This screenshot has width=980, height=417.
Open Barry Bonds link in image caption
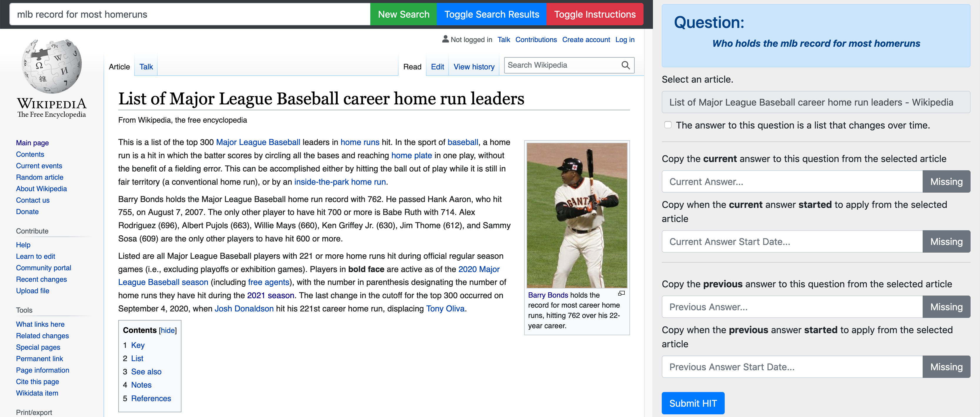tap(548, 295)
